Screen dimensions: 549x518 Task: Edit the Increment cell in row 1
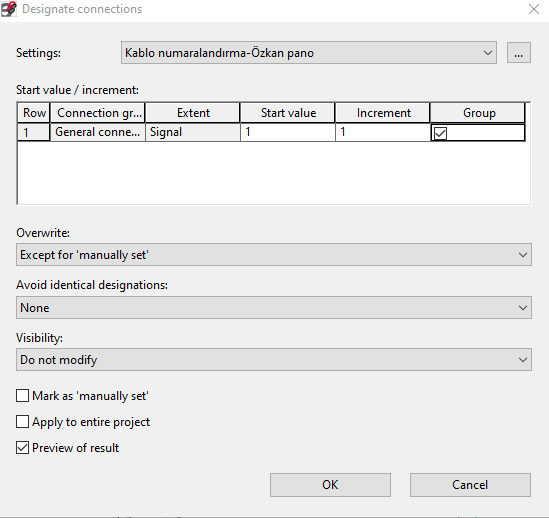pos(383,132)
